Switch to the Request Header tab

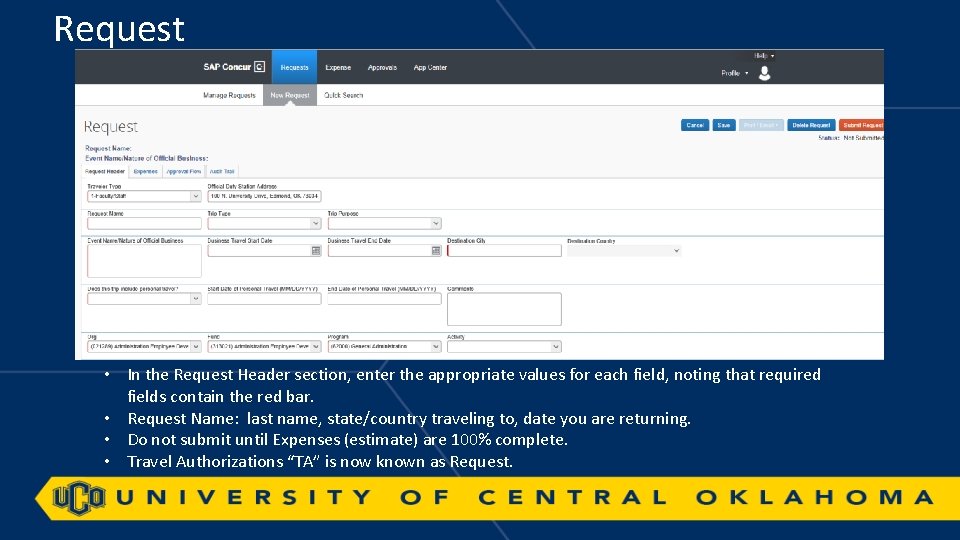click(105, 171)
